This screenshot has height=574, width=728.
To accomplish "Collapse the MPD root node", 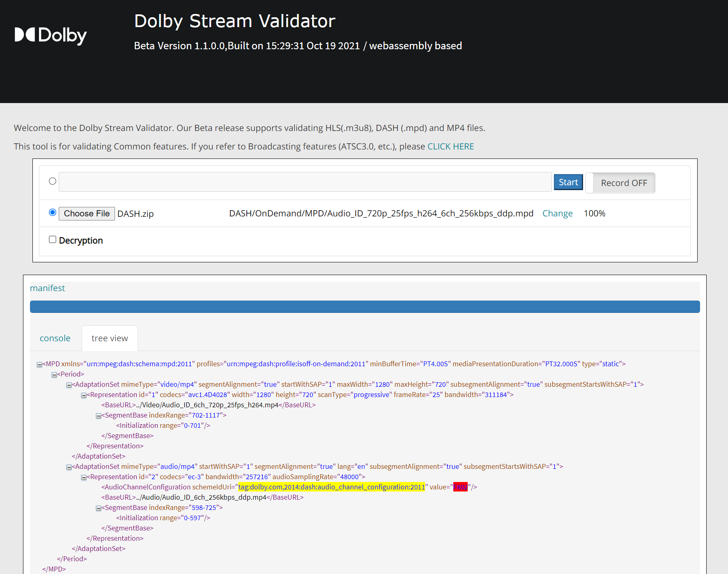I will coord(39,364).
